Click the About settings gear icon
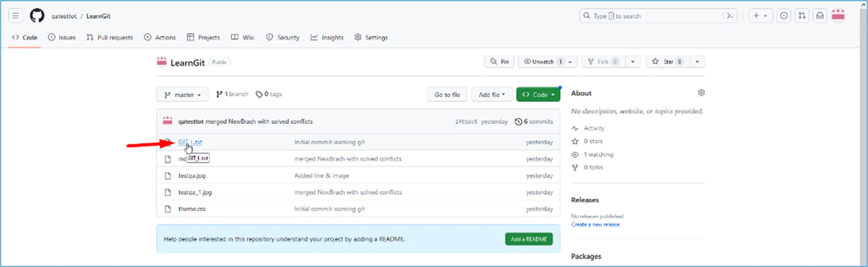Image resolution: width=868 pixels, height=267 pixels. (x=701, y=93)
